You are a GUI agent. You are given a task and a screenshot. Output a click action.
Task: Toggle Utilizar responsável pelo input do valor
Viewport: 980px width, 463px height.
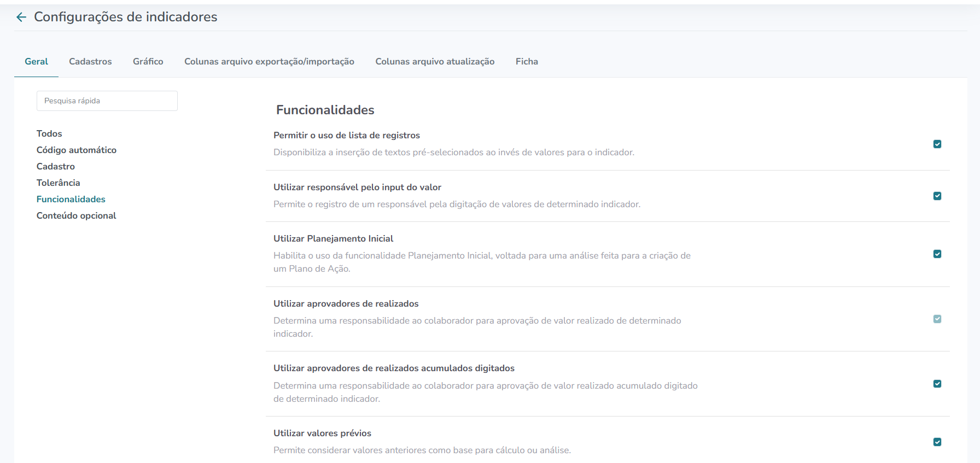pos(937,196)
